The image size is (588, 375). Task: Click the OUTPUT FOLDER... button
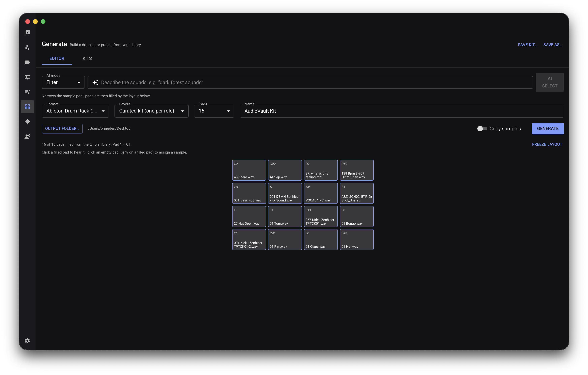coord(62,128)
